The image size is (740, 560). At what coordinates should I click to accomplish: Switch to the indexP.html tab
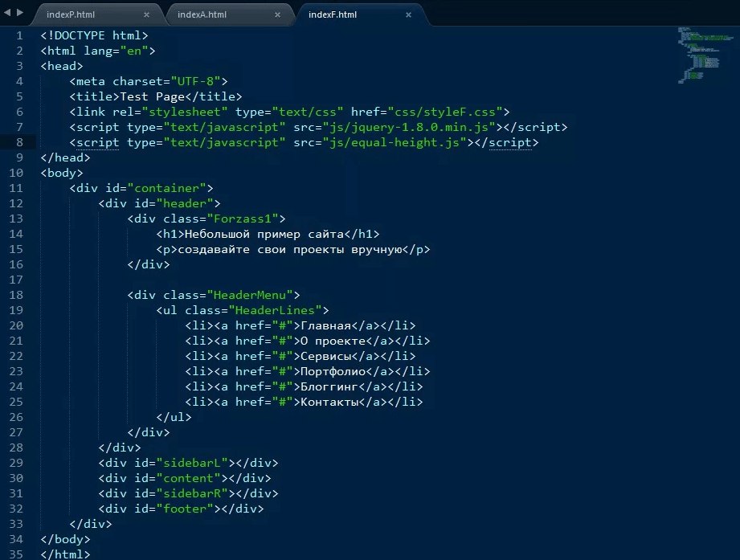(71, 14)
